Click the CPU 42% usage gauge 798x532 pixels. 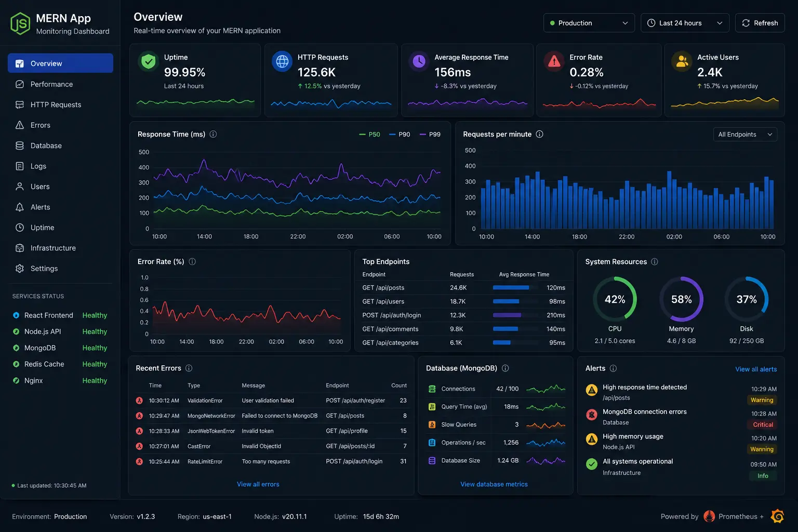(x=615, y=299)
